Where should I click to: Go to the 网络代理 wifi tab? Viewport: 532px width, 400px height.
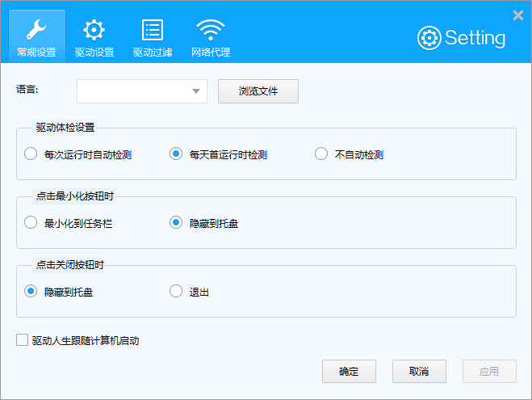(211, 36)
